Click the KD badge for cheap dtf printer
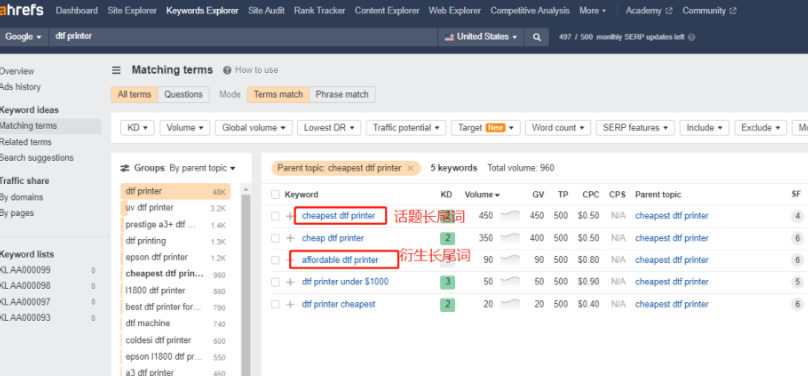Screen dimensions: 808x376 (447, 238)
